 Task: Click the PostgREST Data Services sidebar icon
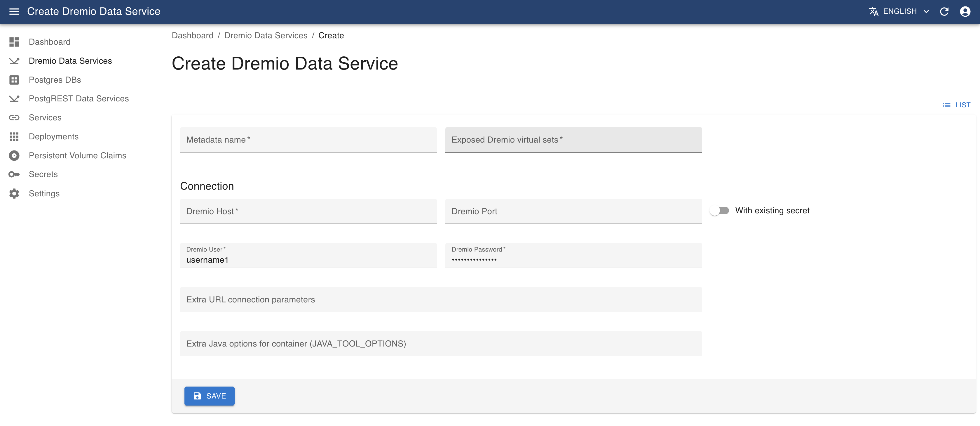click(x=14, y=99)
